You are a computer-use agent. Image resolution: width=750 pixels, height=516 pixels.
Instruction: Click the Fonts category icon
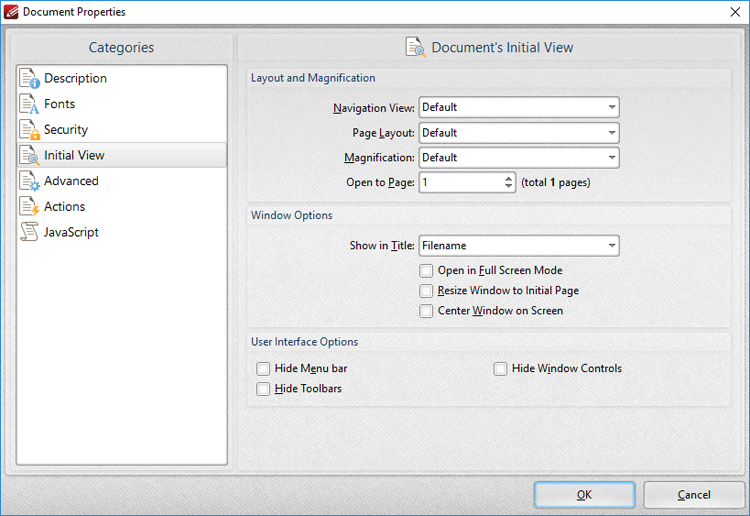click(30, 104)
